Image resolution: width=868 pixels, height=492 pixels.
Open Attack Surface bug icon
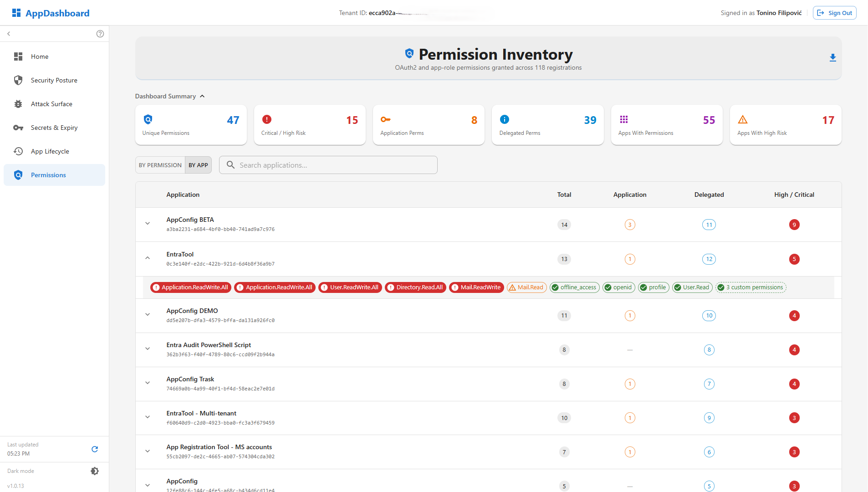(18, 104)
